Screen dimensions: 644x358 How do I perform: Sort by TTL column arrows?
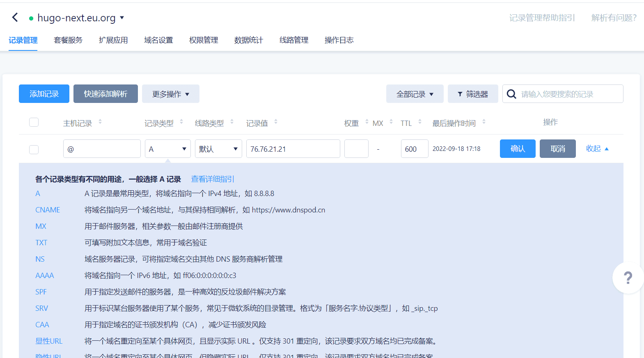(419, 122)
